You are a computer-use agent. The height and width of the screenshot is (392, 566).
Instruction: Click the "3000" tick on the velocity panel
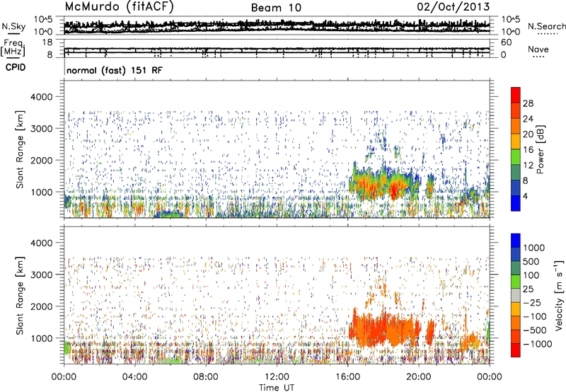point(42,275)
